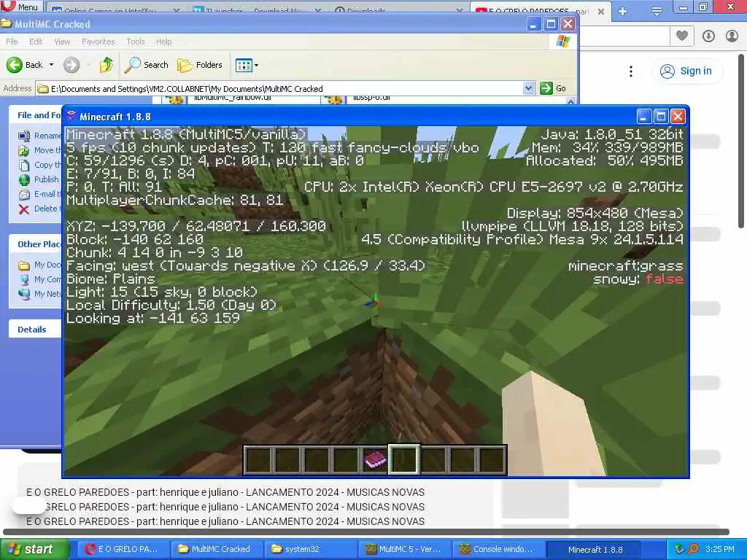Open My Computer in Other Places
Image resolution: width=747 pixels, height=560 pixels.
tap(40, 279)
